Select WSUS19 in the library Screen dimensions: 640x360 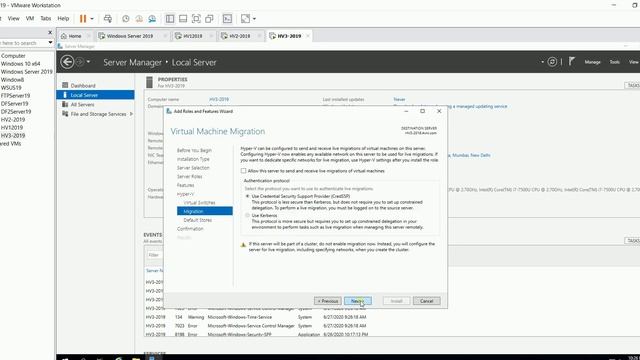(11, 87)
